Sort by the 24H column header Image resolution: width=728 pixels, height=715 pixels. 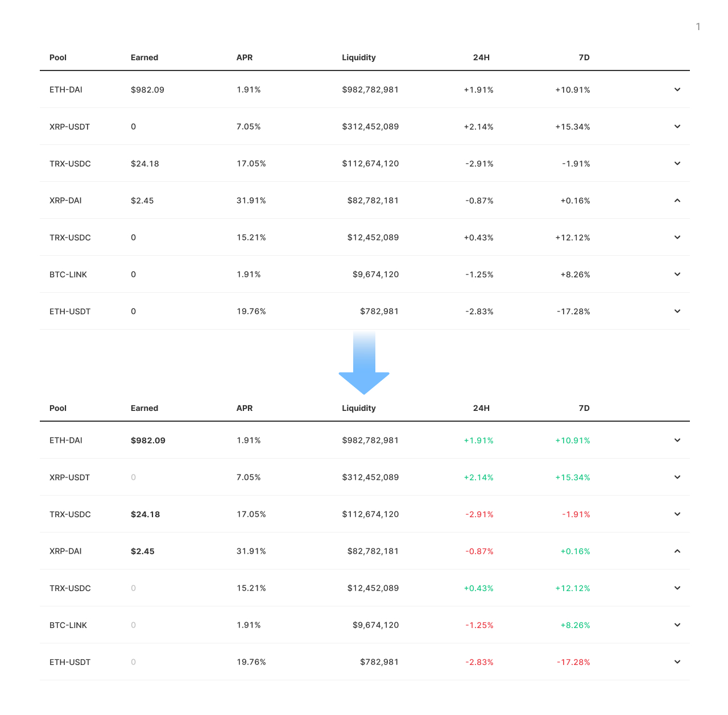(482, 57)
